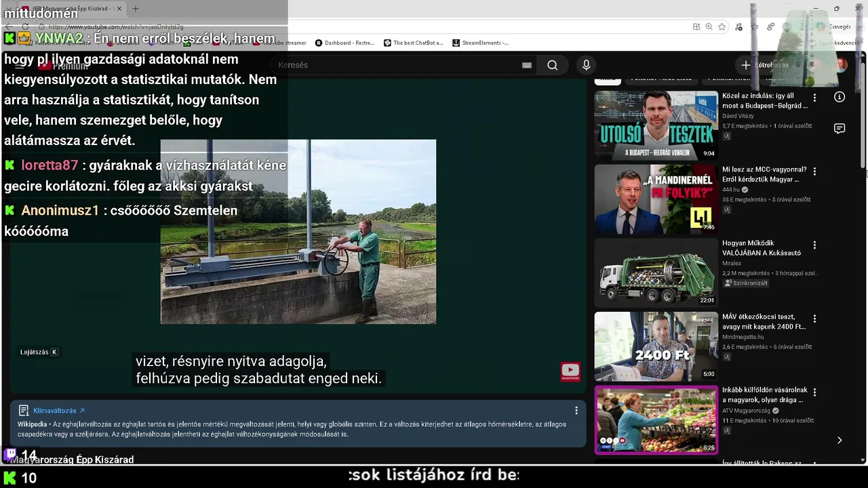Open the Utolsó tesztek video thumbnail
Image resolution: width=868 pixels, height=488 pixels.
656,125
